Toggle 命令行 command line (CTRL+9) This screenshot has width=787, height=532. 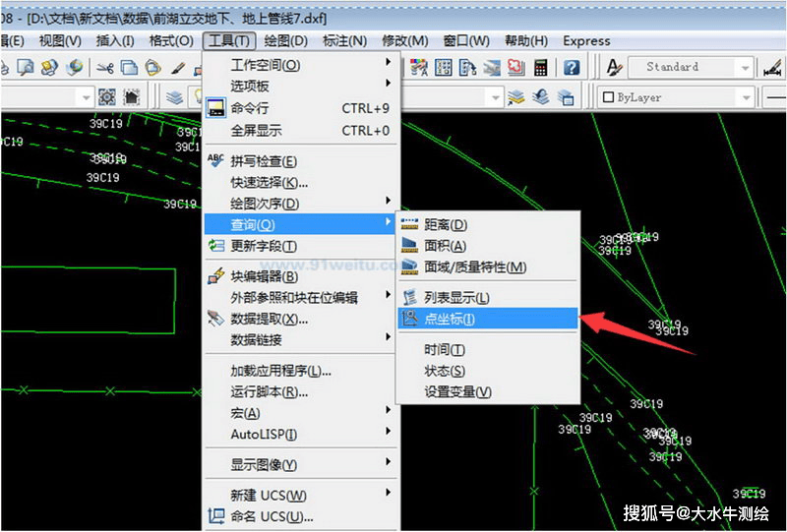click(301, 108)
